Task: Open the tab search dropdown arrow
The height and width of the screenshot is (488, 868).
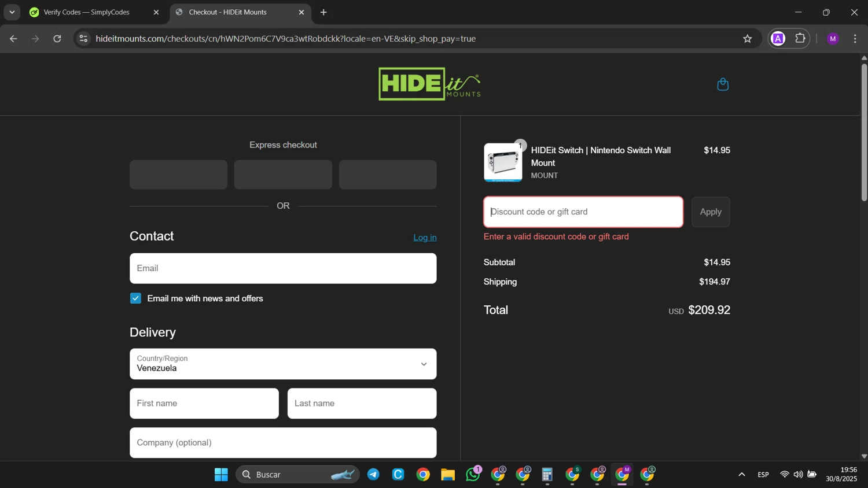Action: (12, 12)
